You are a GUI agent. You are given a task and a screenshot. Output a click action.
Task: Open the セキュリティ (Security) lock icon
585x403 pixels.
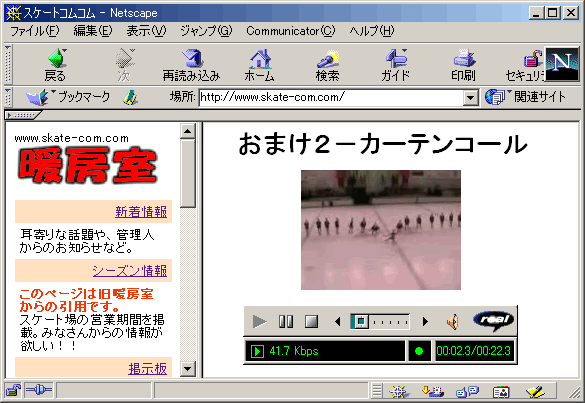click(532, 59)
